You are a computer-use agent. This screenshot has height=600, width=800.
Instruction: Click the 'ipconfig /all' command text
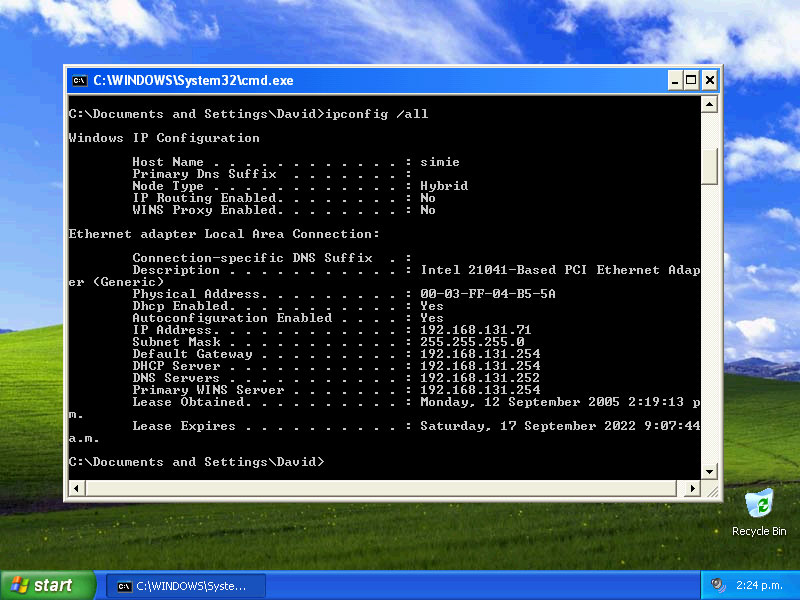pos(377,114)
